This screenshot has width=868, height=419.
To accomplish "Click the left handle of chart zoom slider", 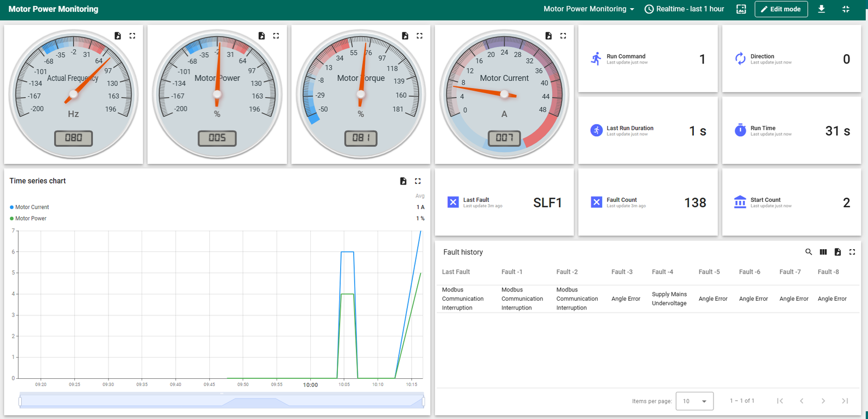I will click(x=20, y=402).
